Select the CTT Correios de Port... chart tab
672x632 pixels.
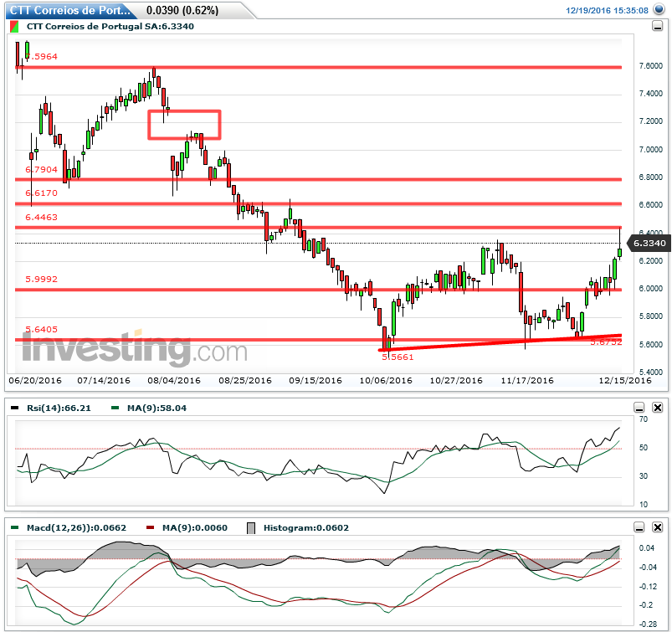point(70,10)
